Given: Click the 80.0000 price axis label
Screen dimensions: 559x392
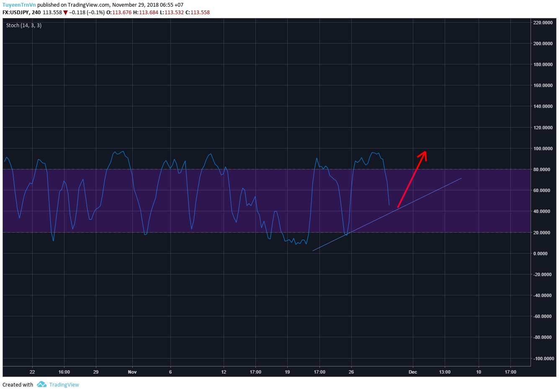Looking at the screenshot, I should point(542,169).
